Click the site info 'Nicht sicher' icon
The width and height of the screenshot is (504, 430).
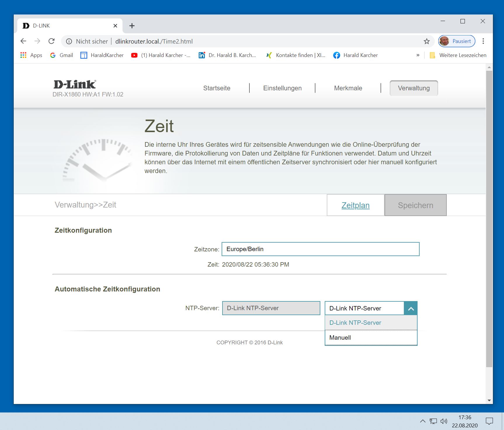[69, 42]
